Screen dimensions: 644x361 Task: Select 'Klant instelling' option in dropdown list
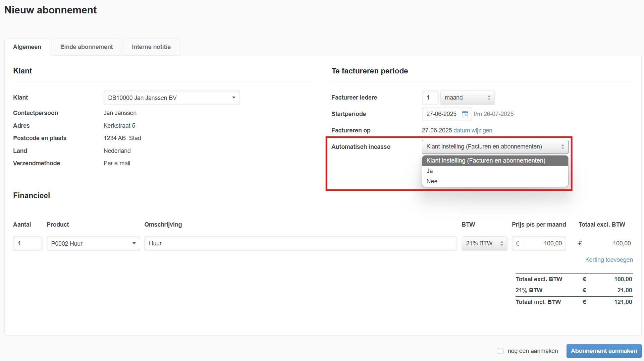(x=486, y=161)
